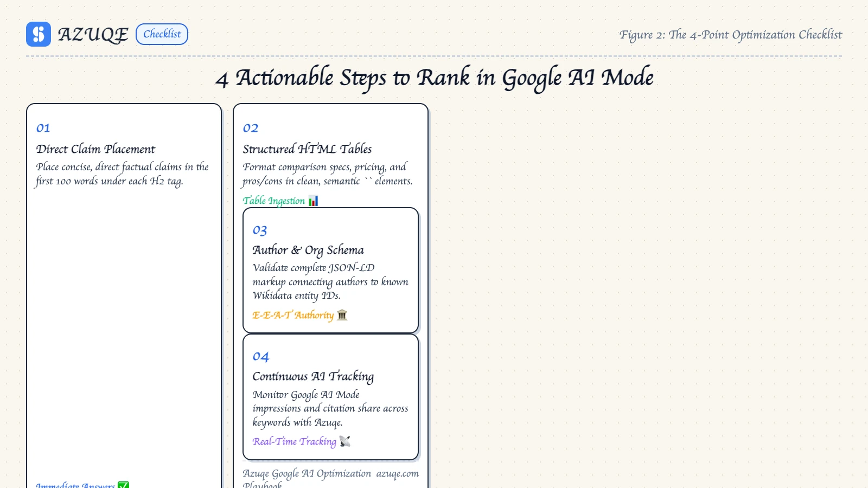868x488 pixels.
Task: Click the Continuous AI Tracking title
Action: (x=313, y=376)
